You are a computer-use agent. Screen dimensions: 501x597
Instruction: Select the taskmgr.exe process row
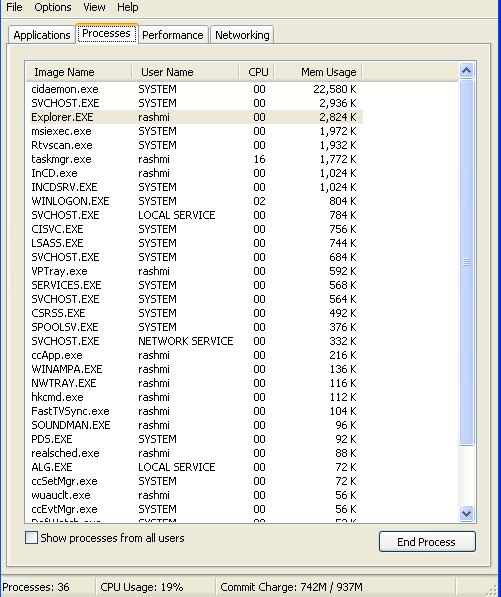[x=196, y=159]
